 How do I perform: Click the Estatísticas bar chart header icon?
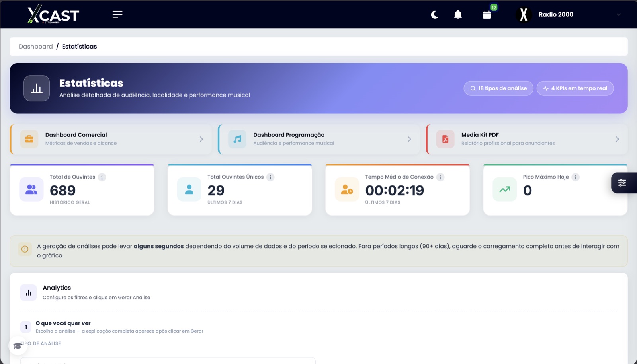coord(37,88)
